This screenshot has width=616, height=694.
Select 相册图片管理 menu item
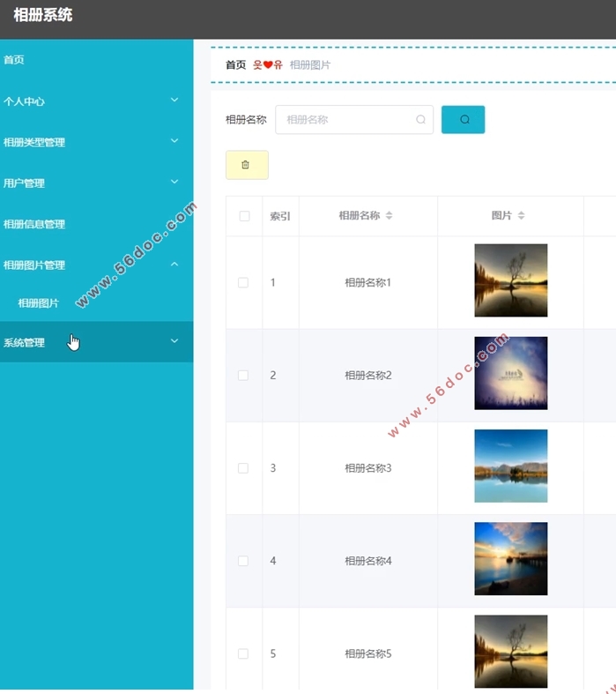pyautogui.click(x=96, y=265)
